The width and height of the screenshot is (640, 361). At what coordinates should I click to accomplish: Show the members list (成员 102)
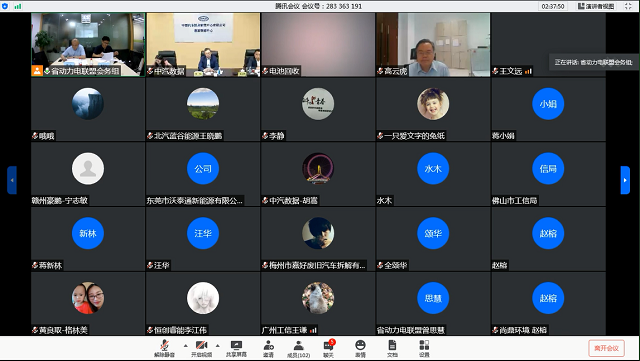(x=298, y=348)
